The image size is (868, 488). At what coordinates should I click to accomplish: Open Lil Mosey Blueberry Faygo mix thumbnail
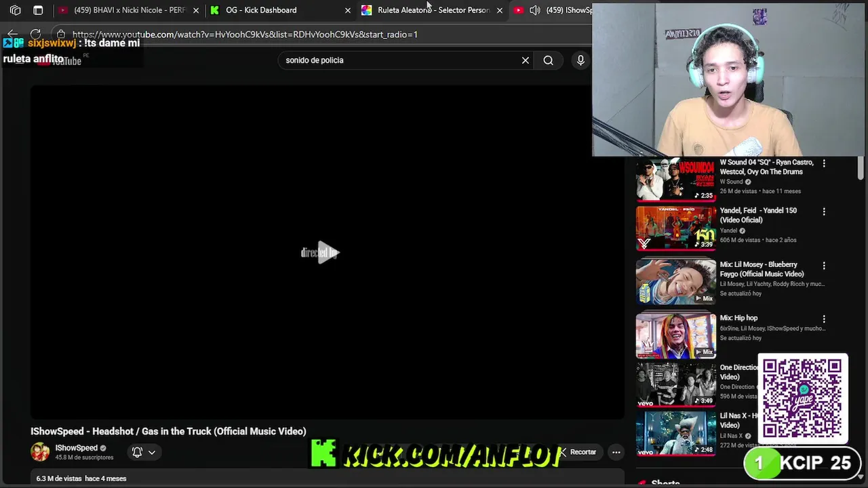(x=675, y=282)
